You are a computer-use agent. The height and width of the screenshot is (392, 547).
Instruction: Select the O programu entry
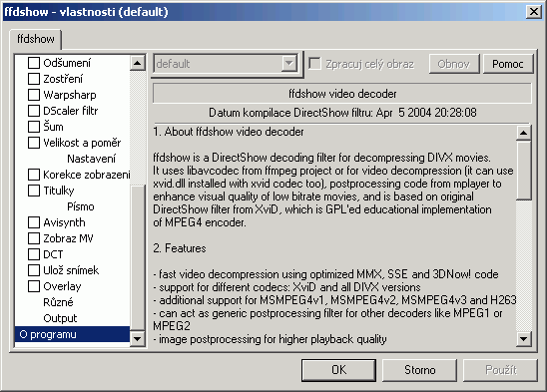tap(72, 334)
